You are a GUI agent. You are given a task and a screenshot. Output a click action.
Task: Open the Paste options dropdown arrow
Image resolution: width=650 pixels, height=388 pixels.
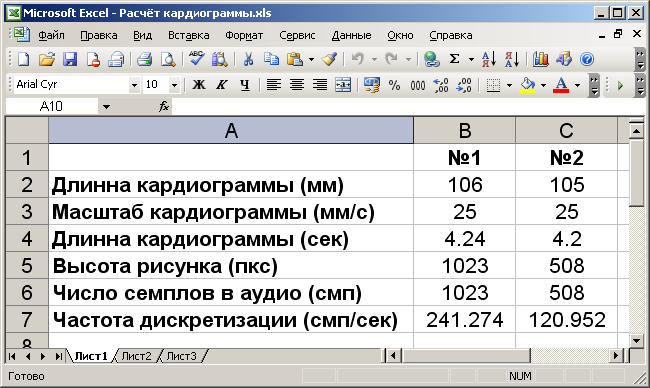[x=311, y=60]
